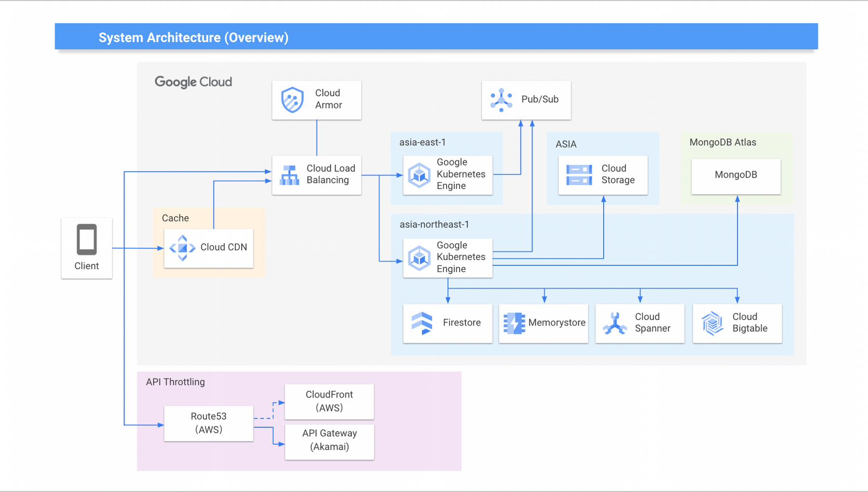
Task: Click the 'MongoDB Atlas' group label
Action: pyautogui.click(x=723, y=142)
